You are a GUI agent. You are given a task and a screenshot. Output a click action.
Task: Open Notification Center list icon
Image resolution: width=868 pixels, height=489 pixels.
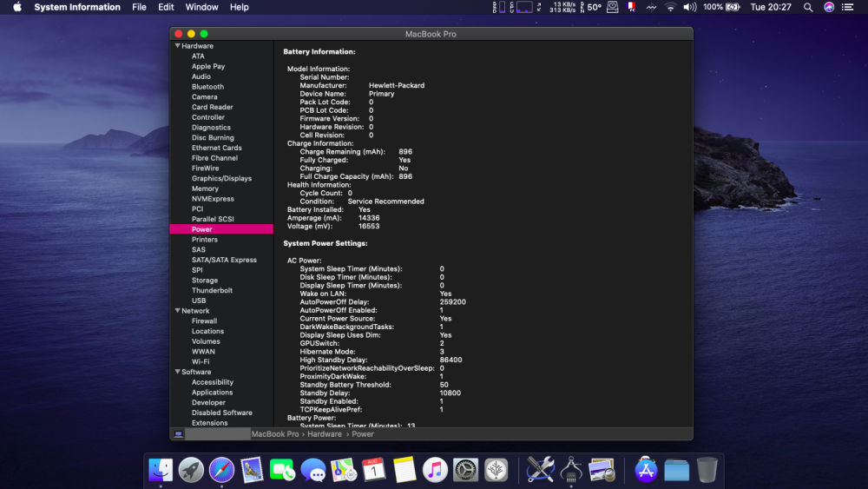847,7
